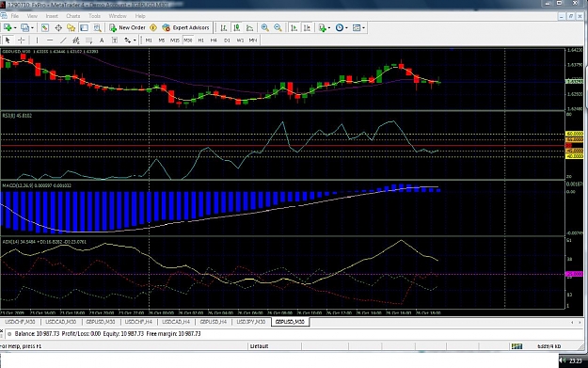Switch to the USDCHF,H4 chart tab
Viewport: 588px width, 368px height.
(138, 322)
